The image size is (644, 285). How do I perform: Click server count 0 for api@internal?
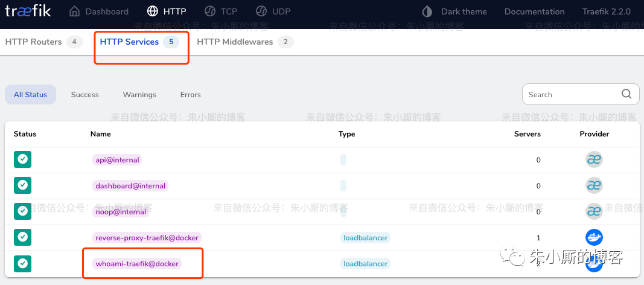538,160
